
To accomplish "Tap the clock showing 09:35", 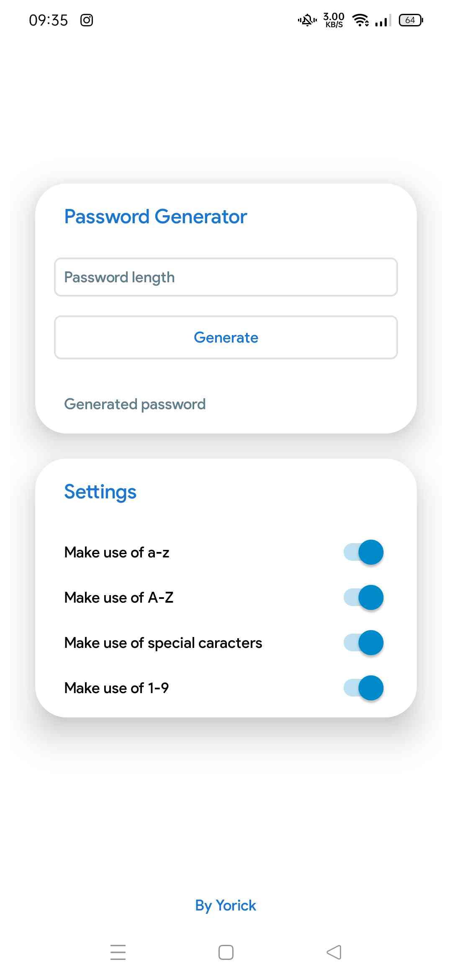I will point(49,19).
